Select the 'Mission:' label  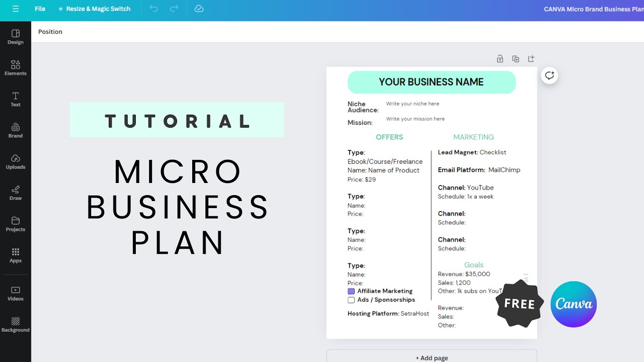coord(360,123)
